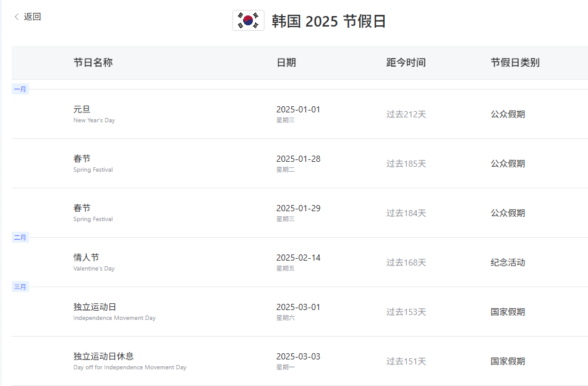Click the 日期 column header
This screenshot has height=386, width=588.
click(286, 62)
